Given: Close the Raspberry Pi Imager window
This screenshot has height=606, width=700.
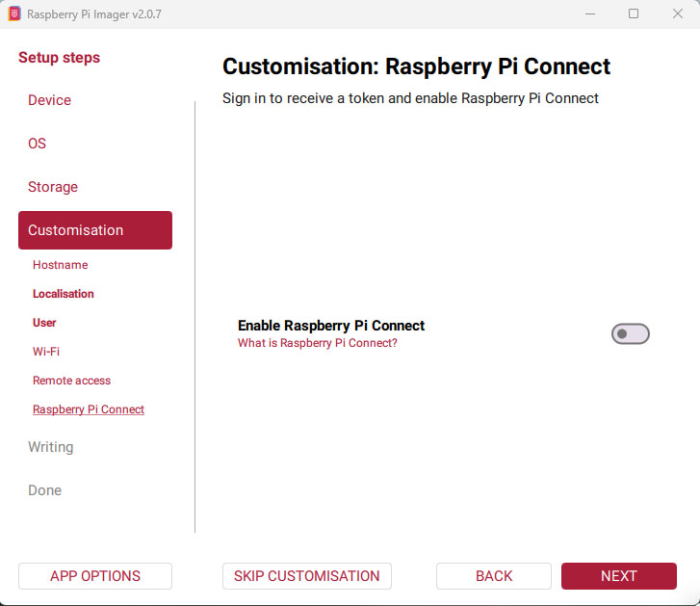Looking at the screenshot, I should [x=677, y=13].
